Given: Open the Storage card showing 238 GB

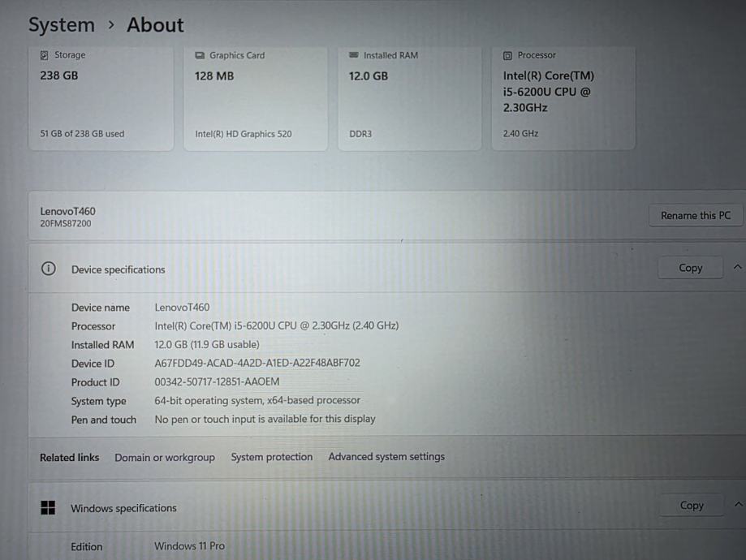Looking at the screenshot, I should [101, 98].
